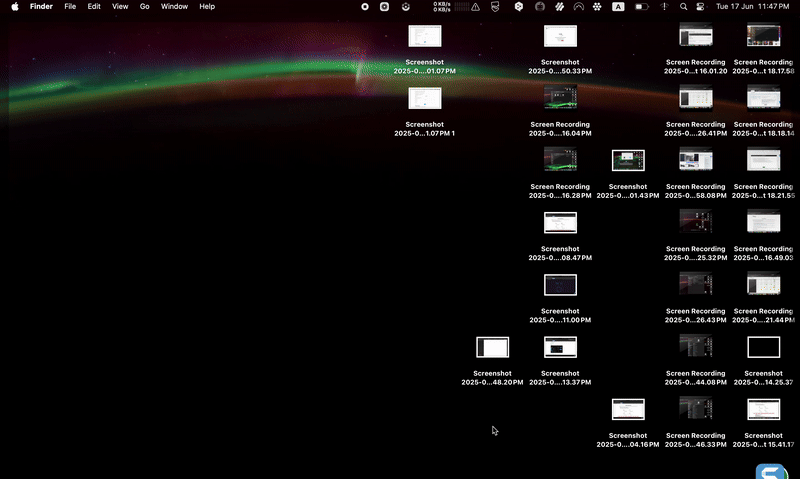Select Screen Recording 18.17.58 file

(x=764, y=49)
